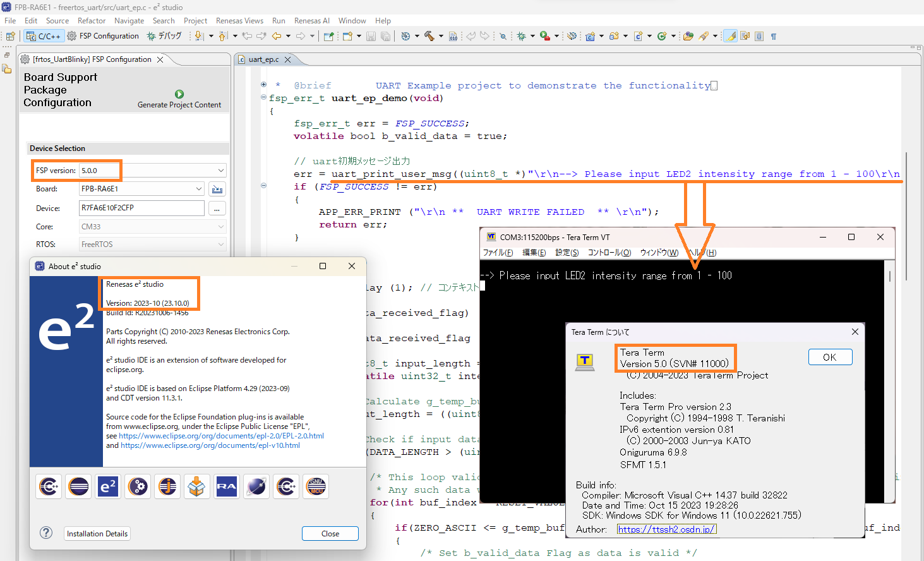Click the hammer Build icon in toolbar
This screenshot has width=924, height=561.
coord(429,36)
